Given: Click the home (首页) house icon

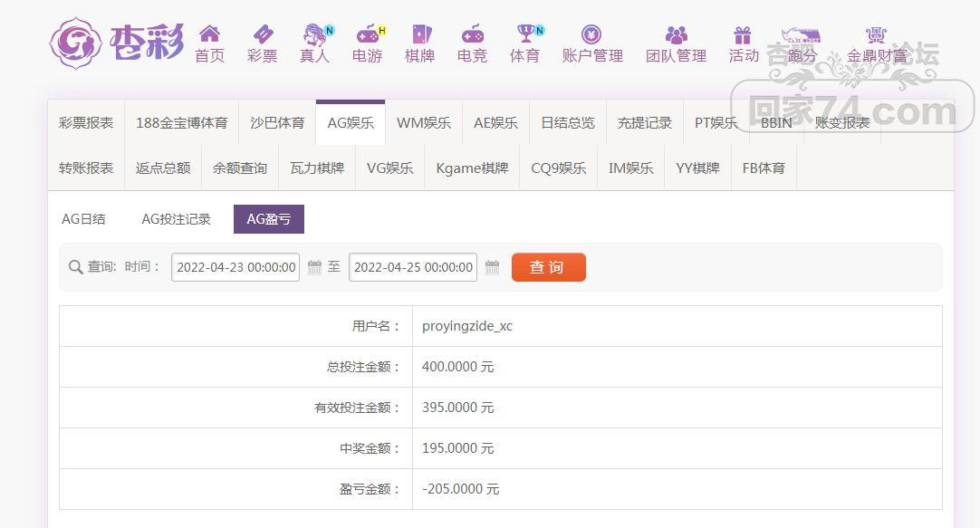Looking at the screenshot, I should [209, 34].
